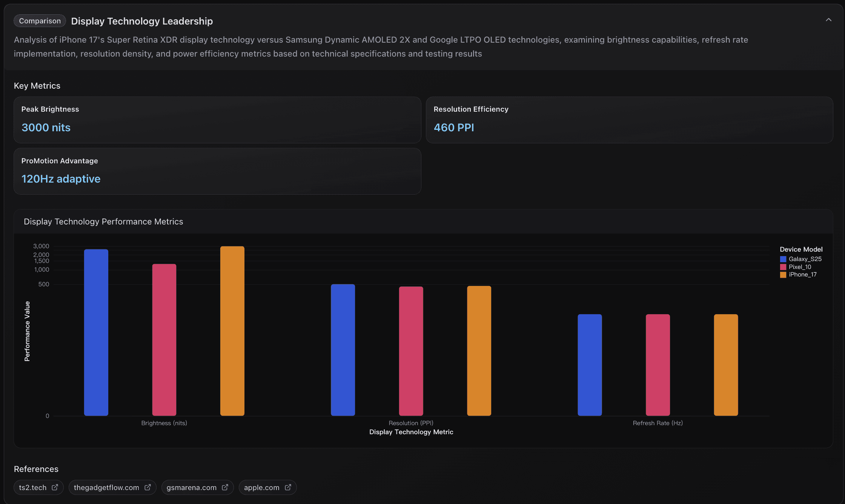Click the pink Pixel_10 Resolution bar
Image resolution: width=845 pixels, height=504 pixels.
pyautogui.click(x=411, y=351)
